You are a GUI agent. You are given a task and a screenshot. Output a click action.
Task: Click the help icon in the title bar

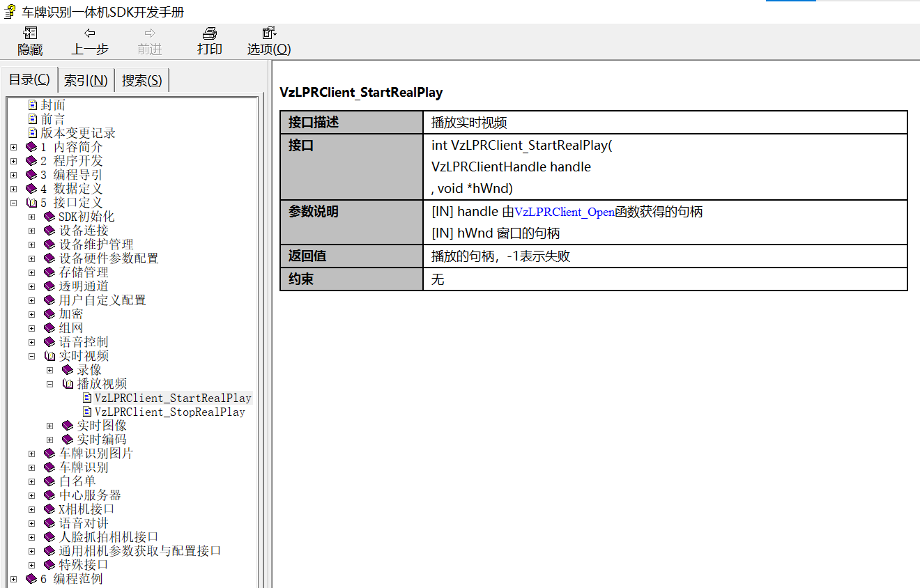pyautogui.click(x=10, y=12)
